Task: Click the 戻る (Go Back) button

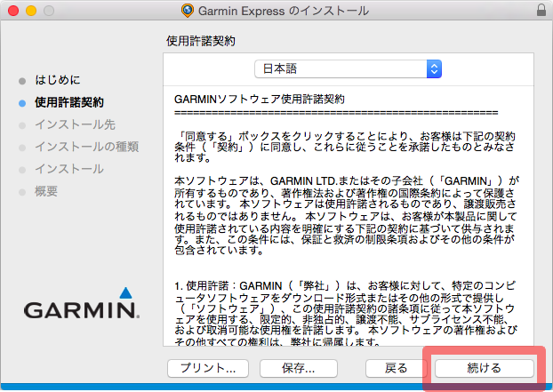Action: pyautogui.click(x=396, y=368)
